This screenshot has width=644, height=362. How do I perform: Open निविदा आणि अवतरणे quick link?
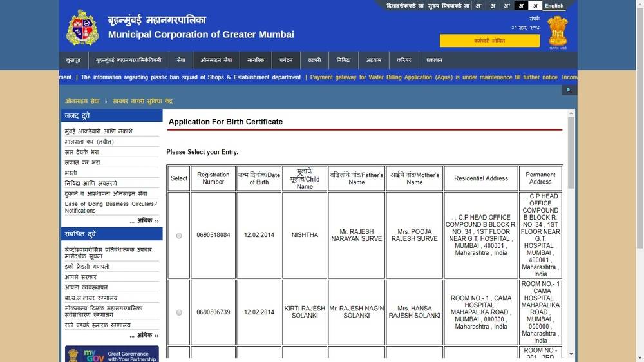91,183
